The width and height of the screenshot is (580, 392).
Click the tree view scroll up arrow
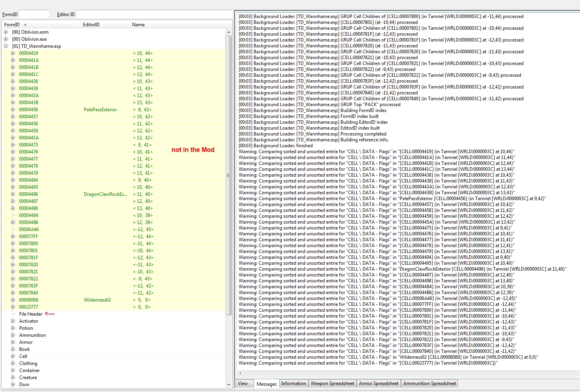(229, 32)
